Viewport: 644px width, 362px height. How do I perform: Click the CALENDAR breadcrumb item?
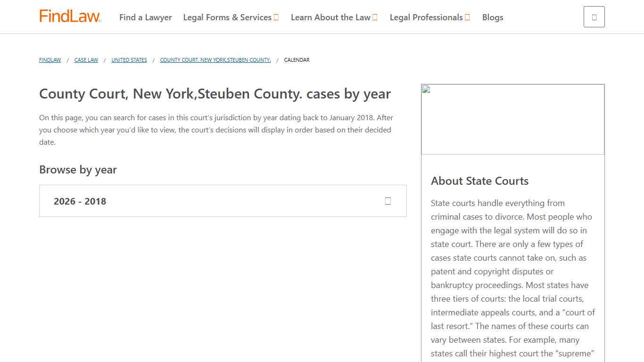click(297, 60)
